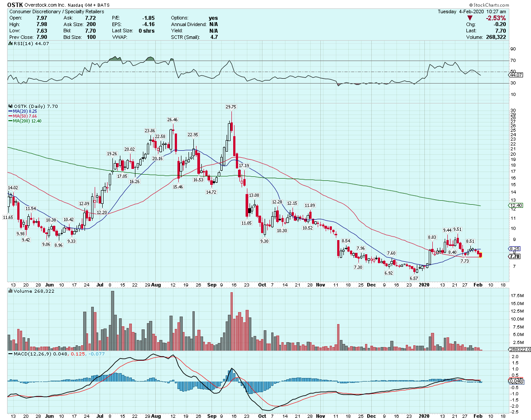Click the 29.75 peak price label
The width and height of the screenshot is (531, 420).
pos(231,107)
